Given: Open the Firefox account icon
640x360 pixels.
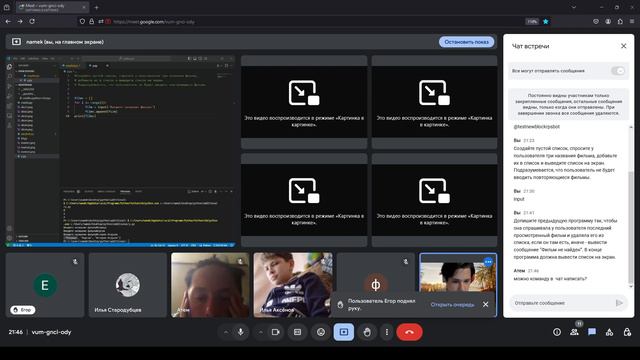Looking at the screenshot, I should point(608,22).
